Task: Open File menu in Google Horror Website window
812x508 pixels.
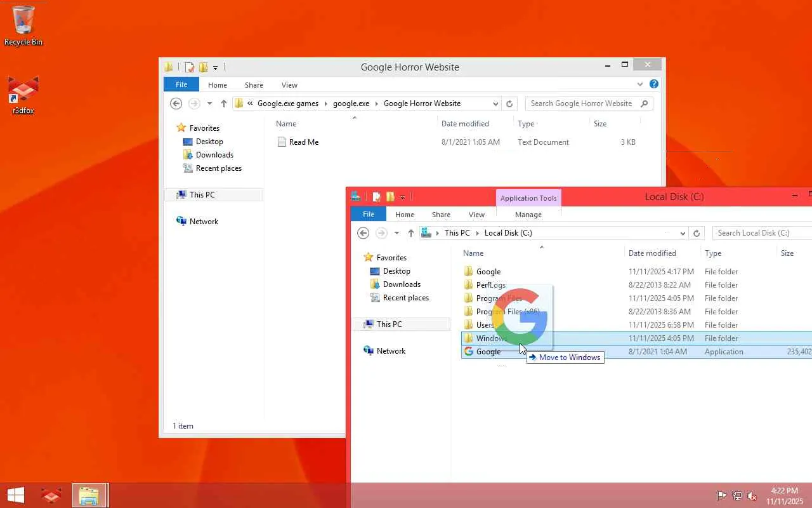Action: [181, 84]
